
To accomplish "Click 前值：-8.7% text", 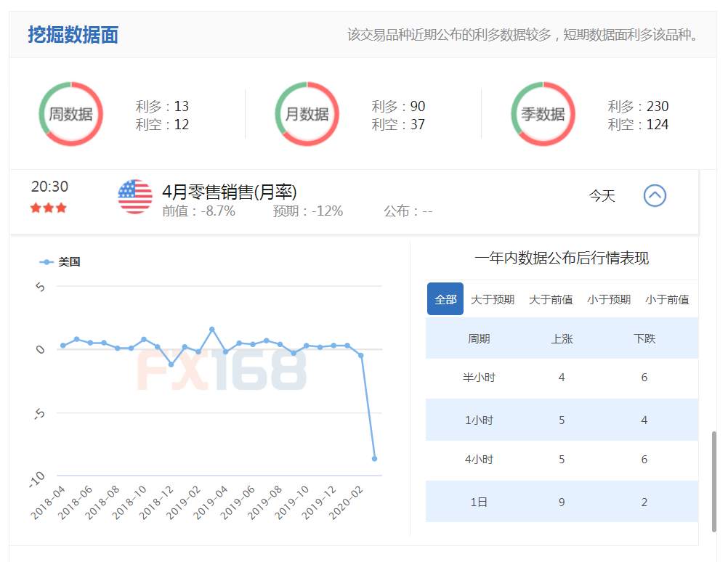I will tap(199, 211).
